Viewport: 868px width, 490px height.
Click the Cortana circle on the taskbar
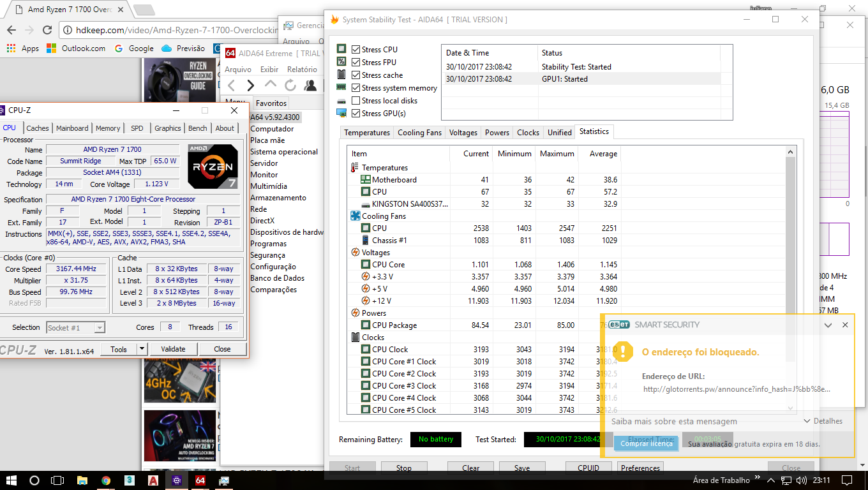pos(34,480)
